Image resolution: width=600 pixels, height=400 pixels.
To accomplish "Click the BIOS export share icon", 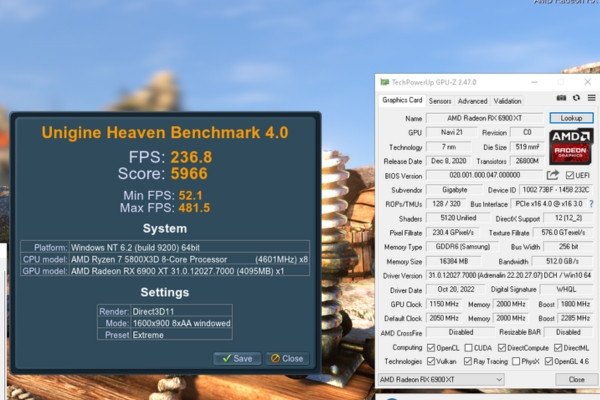I will (x=553, y=175).
